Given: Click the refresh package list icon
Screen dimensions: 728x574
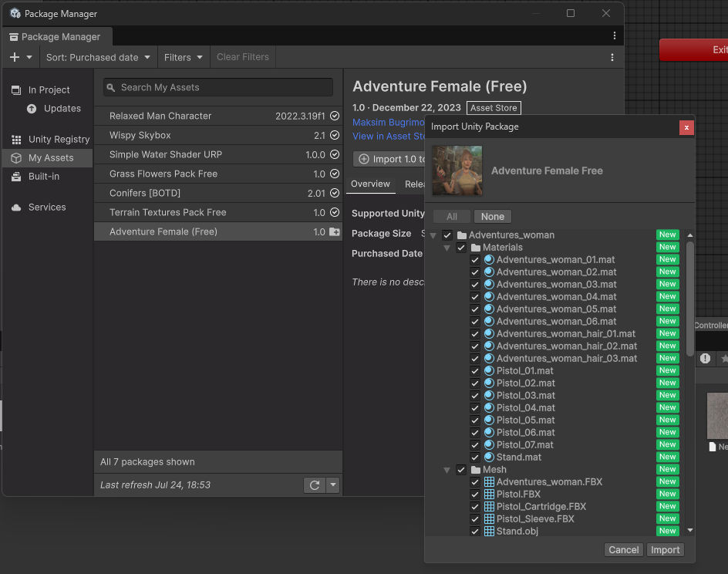Looking at the screenshot, I should point(314,485).
